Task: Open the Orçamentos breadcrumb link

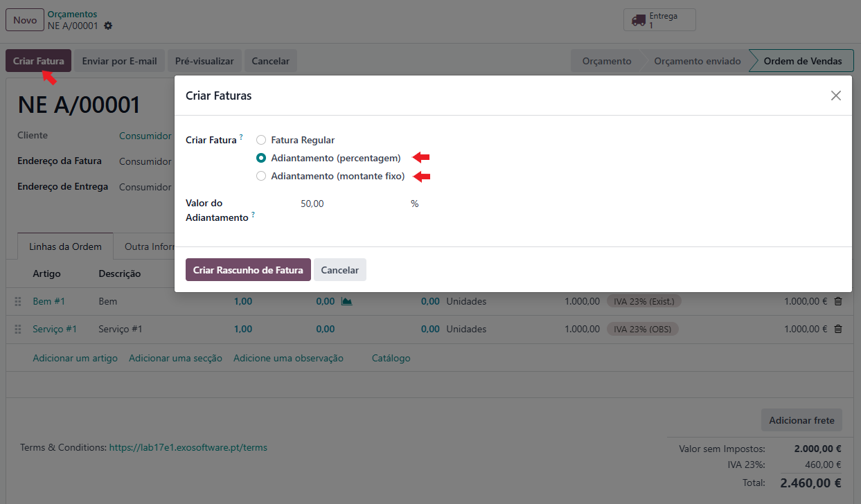Action: click(x=72, y=14)
